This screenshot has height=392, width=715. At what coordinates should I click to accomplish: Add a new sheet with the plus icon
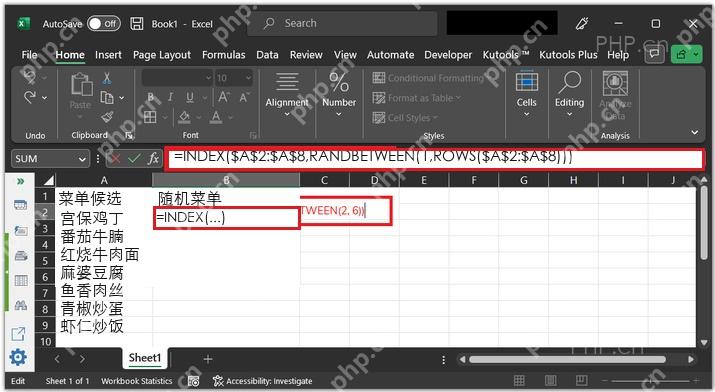207,359
